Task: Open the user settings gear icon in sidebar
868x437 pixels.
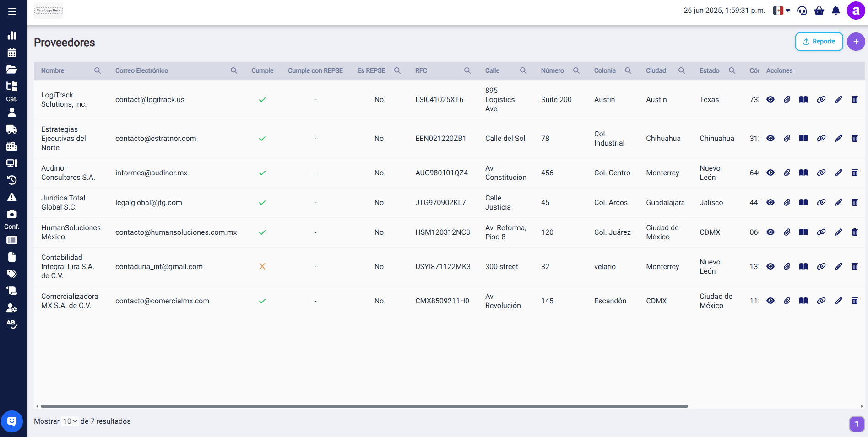Action: coord(12,308)
